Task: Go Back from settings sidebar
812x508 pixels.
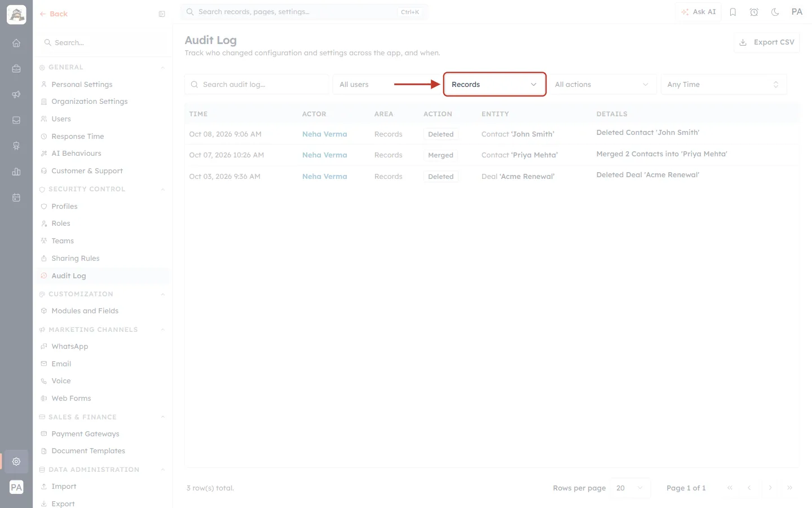Action: tap(54, 14)
